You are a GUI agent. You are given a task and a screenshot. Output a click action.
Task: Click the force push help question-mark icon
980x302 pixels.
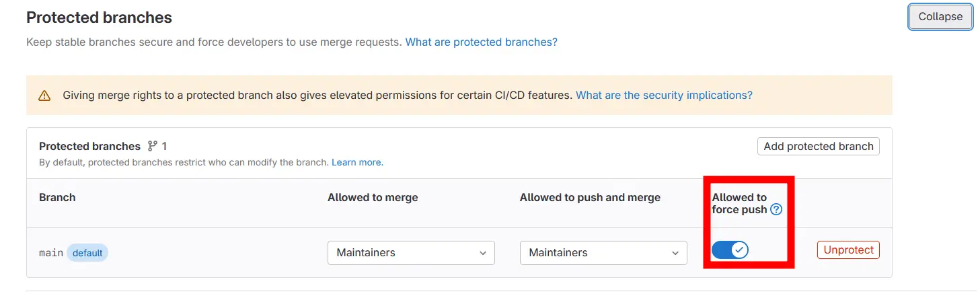pos(776,210)
